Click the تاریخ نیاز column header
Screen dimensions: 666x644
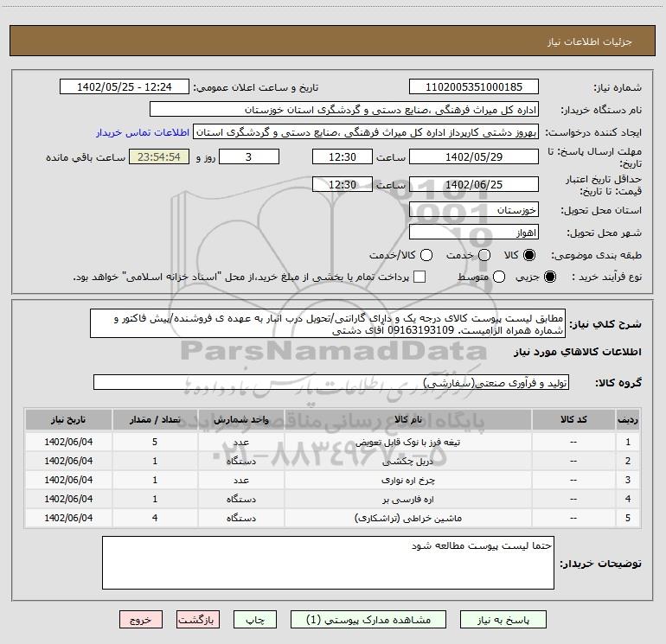[x=68, y=419]
